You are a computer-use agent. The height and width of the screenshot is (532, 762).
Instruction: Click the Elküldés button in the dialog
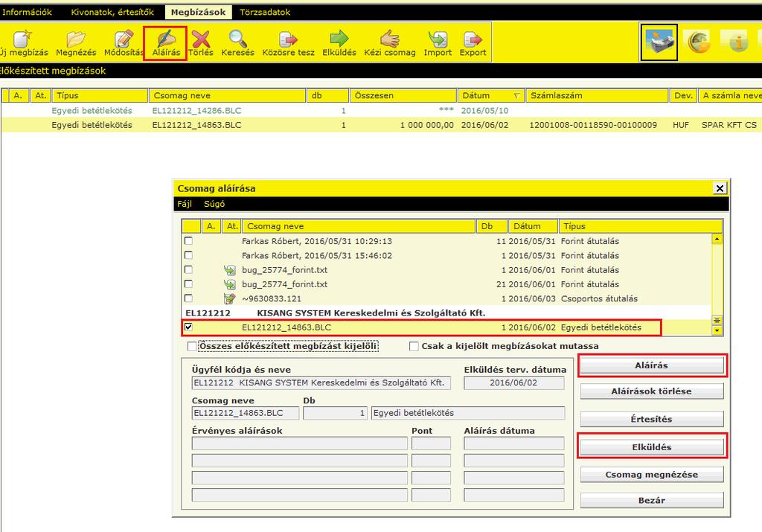(x=652, y=447)
